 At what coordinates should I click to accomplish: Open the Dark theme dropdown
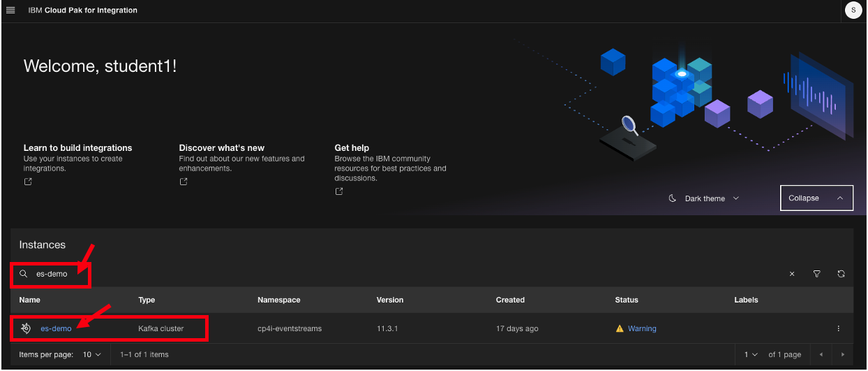click(x=704, y=198)
